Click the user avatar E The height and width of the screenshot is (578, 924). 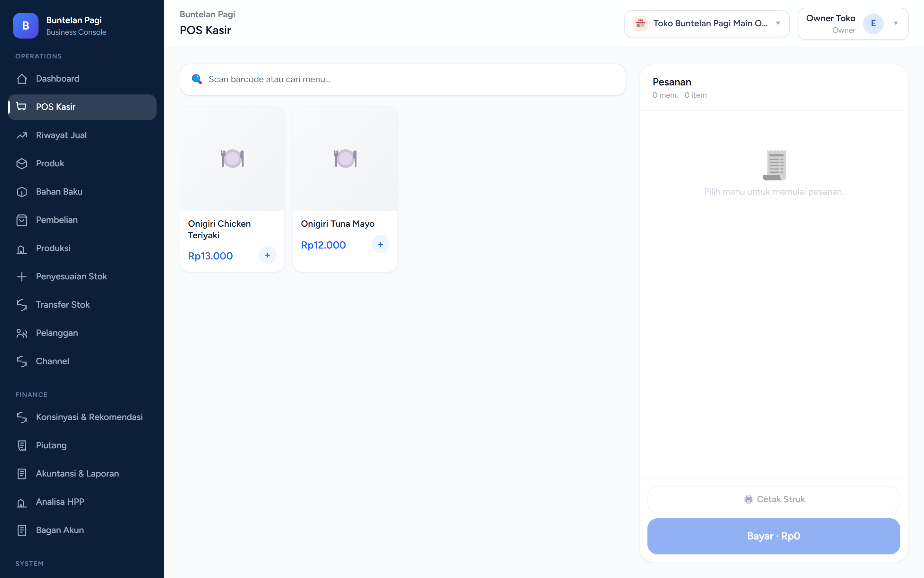click(873, 24)
